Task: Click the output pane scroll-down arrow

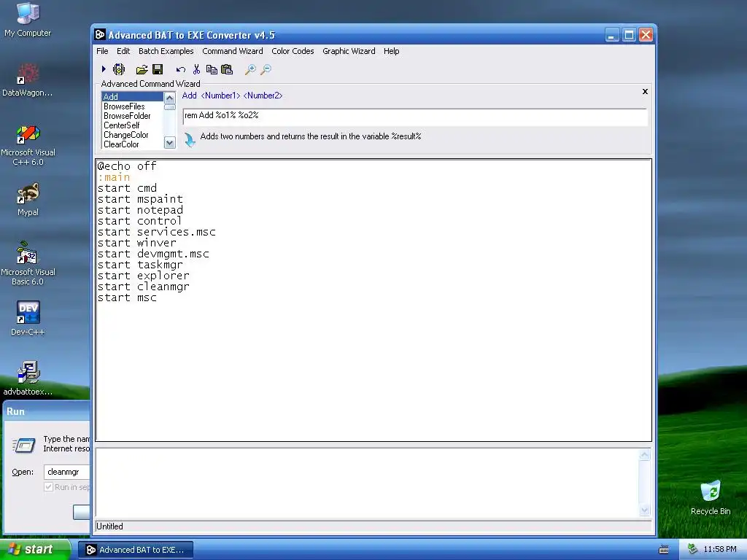Action: tap(645, 510)
